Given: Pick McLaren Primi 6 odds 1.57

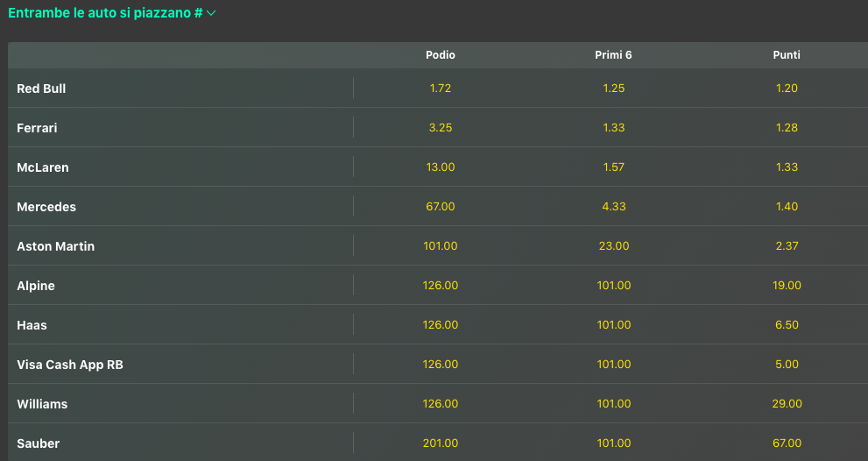Looking at the screenshot, I should tap(614, 167).
